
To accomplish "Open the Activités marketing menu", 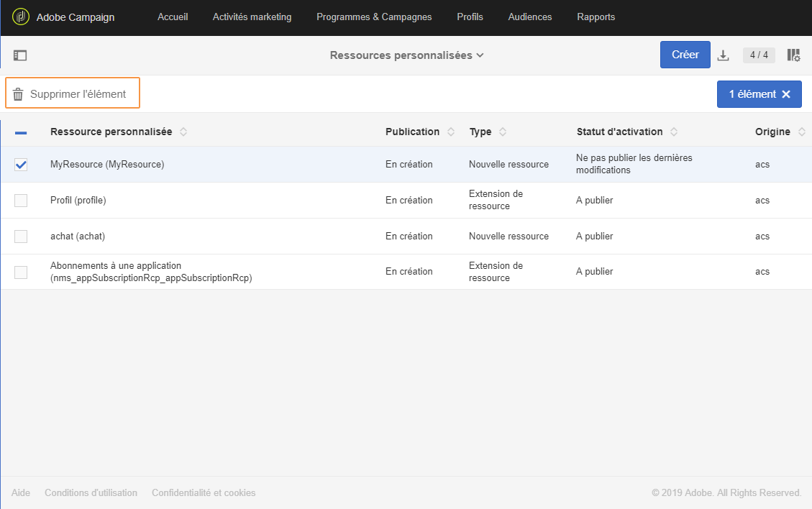I will coord(252,17).
